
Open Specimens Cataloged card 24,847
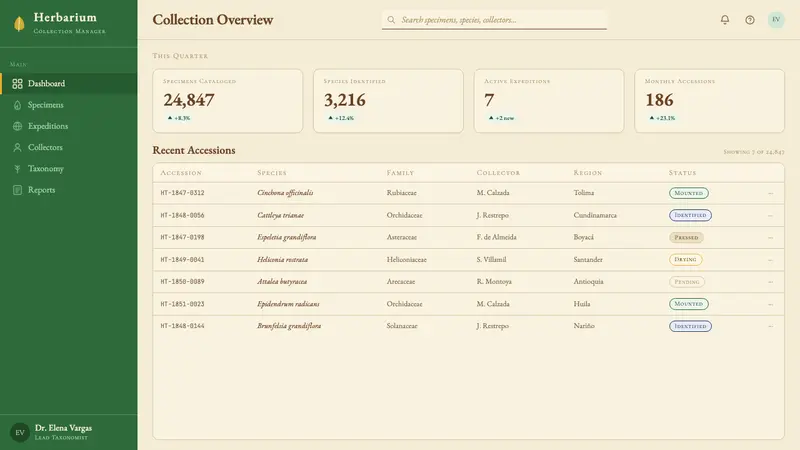coord(228,101)
